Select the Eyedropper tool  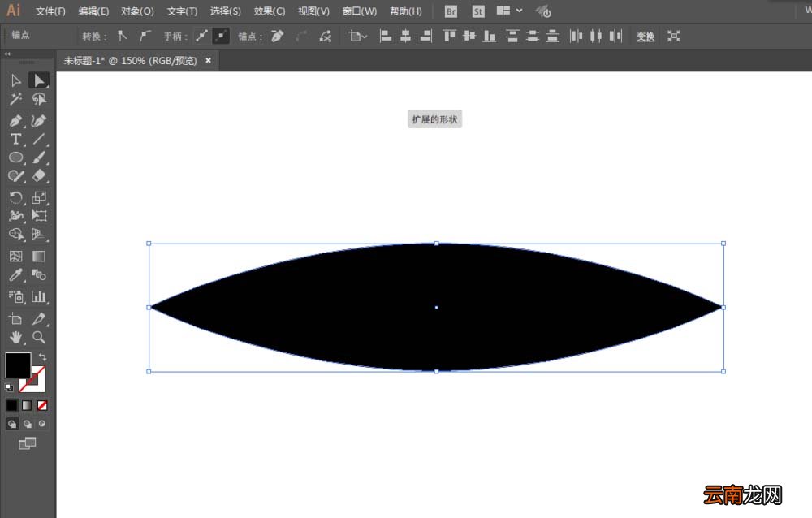pyautogui.click(x=16, y=274)
